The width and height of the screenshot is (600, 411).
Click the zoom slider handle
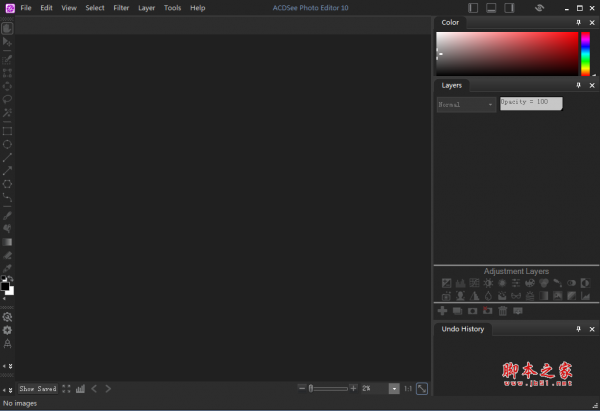point(311,389)
